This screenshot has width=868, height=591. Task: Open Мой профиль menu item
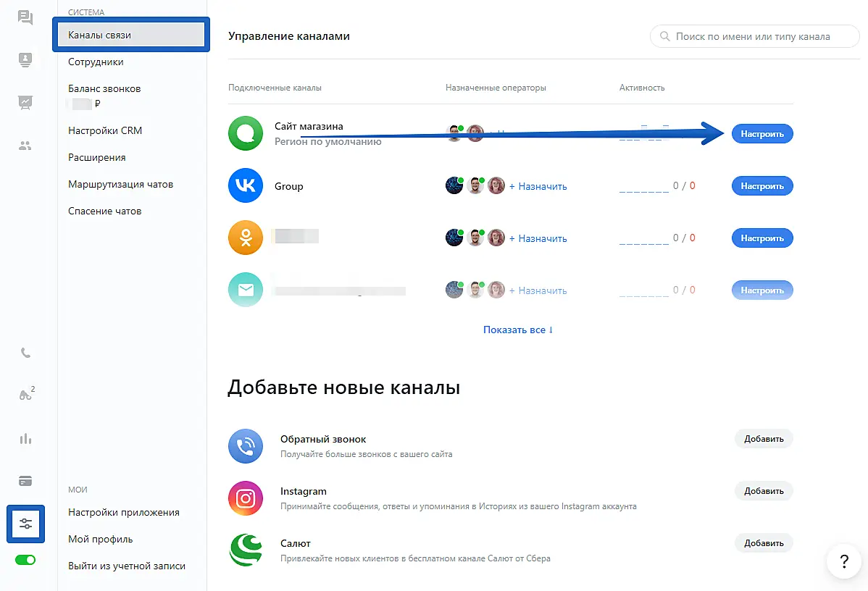pyautogui.click(x=100, y=539)
